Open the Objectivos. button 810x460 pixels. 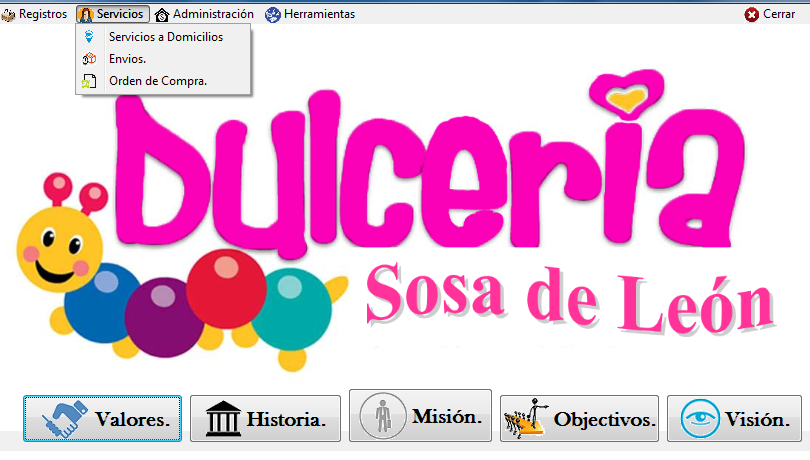[x=579, y=419]
